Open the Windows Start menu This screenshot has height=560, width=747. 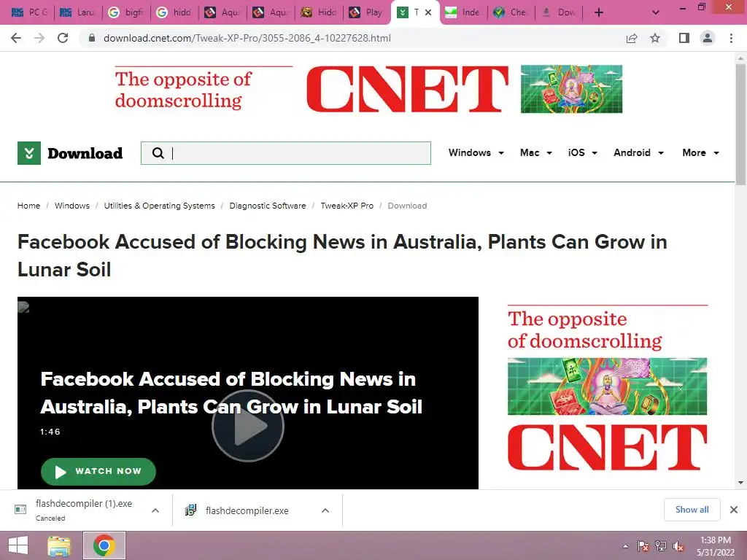pos(18,545)
